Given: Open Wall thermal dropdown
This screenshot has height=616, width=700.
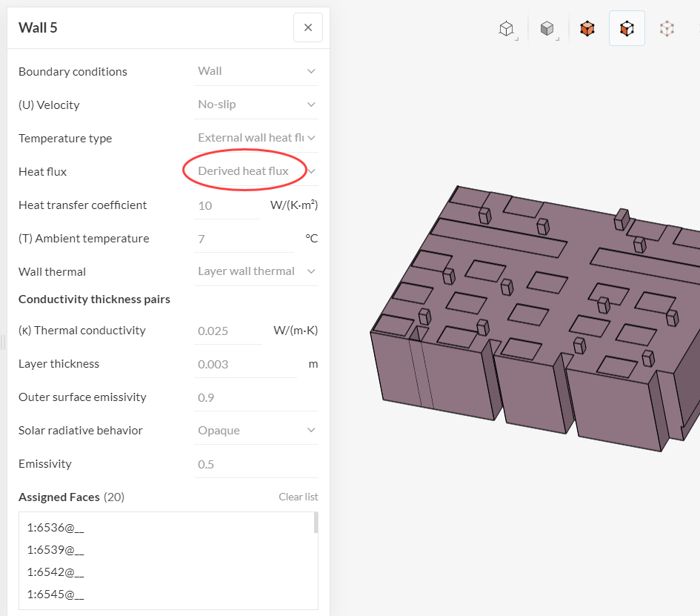Looking at the screenshot, I should [x=256, y=271].
